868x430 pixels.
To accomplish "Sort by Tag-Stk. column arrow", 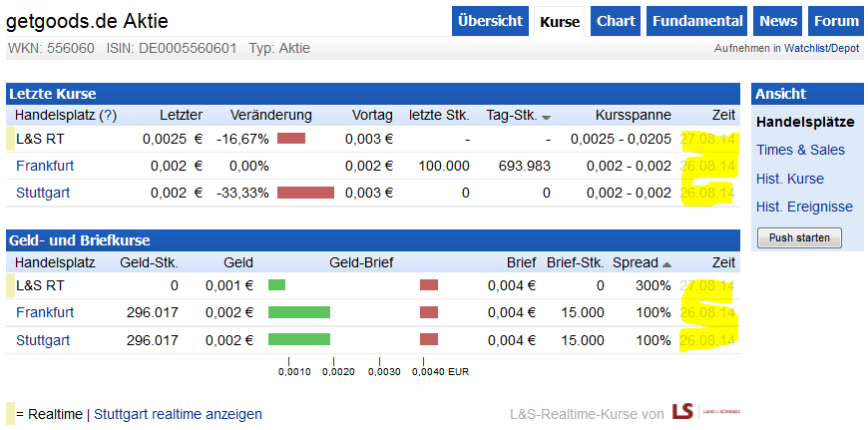I will point(546,116).
